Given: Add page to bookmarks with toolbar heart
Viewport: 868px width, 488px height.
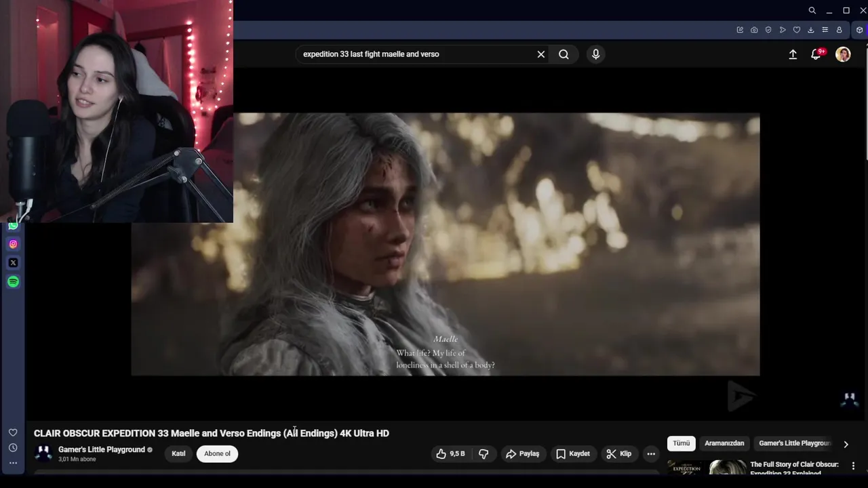Looking at the screenshot, I should [x=797, y=30].
